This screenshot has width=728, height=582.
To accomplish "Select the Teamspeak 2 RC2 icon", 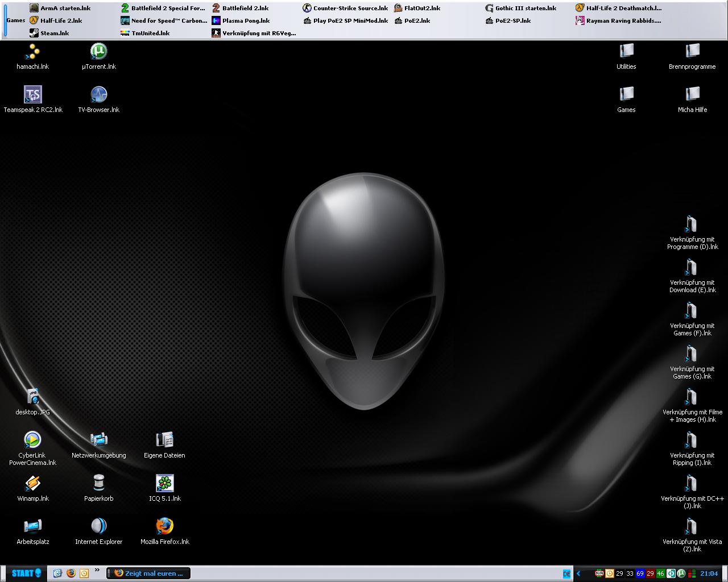I will coord(33,99).
